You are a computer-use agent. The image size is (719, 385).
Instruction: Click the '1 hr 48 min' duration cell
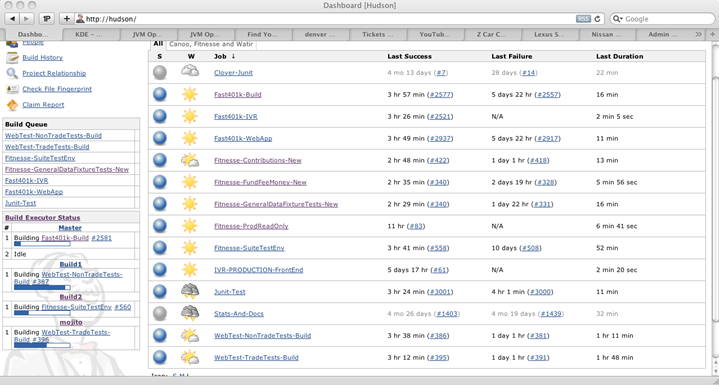click(x=614, y=358)
